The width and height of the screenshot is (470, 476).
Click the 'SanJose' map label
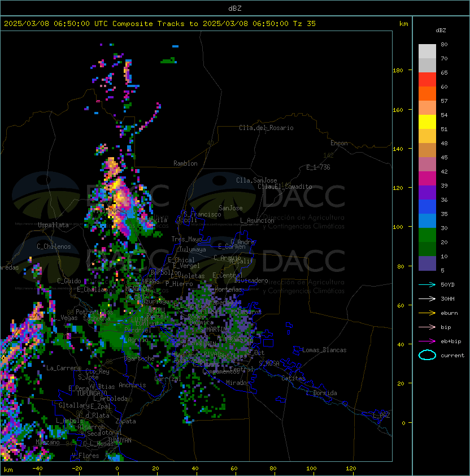pyautogui.click(x=230, y=208)
